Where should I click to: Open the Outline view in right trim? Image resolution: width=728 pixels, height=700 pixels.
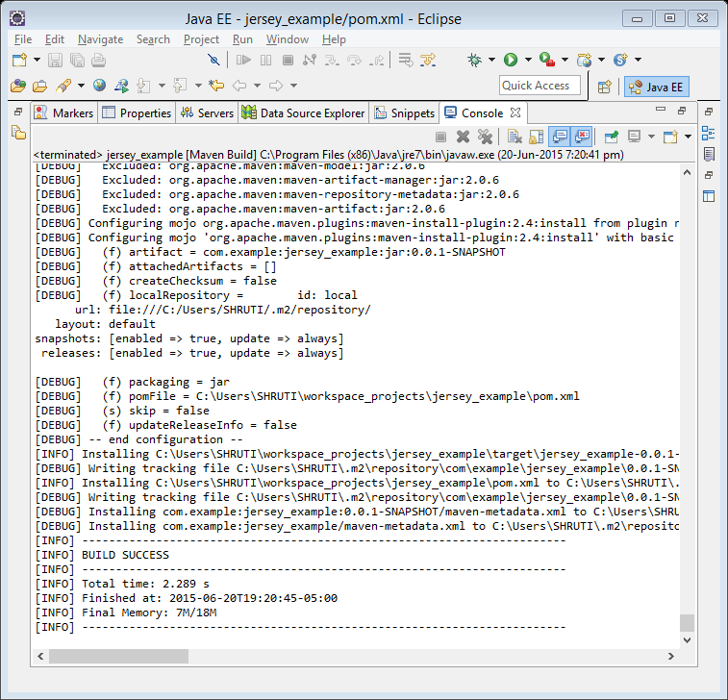pos(709,134)
